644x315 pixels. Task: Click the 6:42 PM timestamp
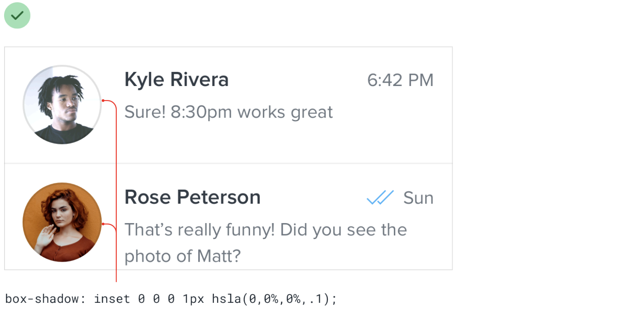400,81
